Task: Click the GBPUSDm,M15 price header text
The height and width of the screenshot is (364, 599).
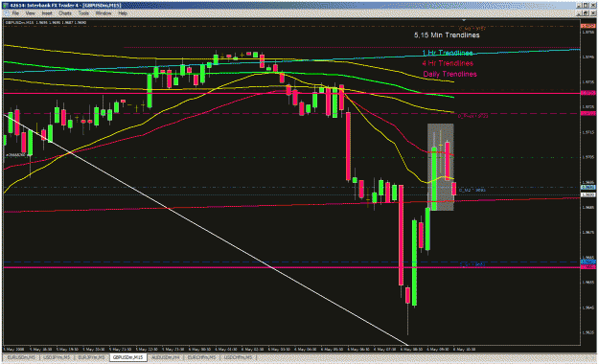Action: tap(45, 23)
